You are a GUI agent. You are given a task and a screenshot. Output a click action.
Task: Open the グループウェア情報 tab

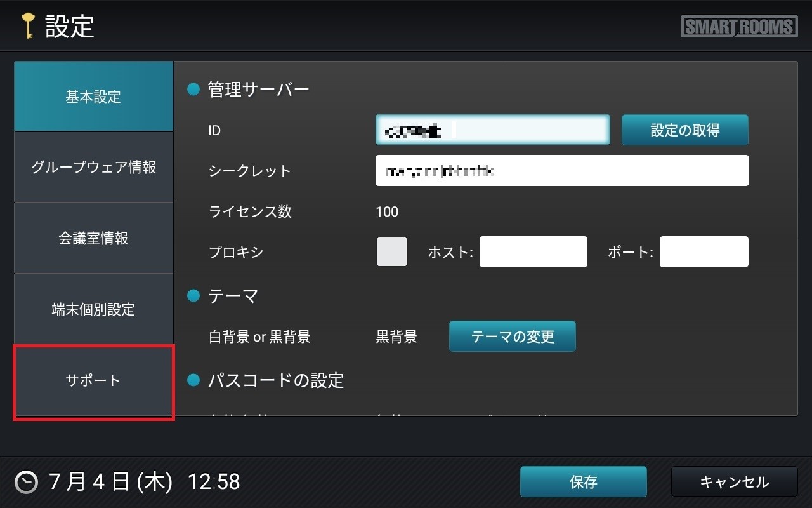(x=93, y=168)
